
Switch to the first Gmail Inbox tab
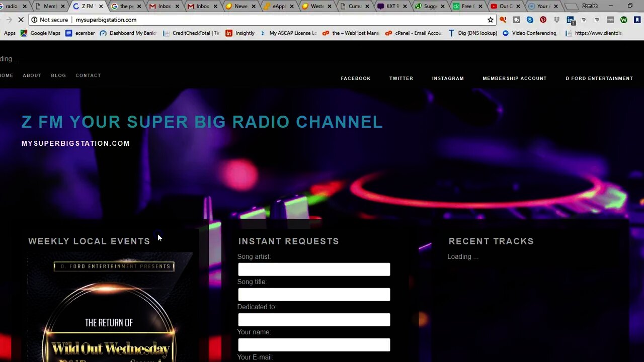161,7
